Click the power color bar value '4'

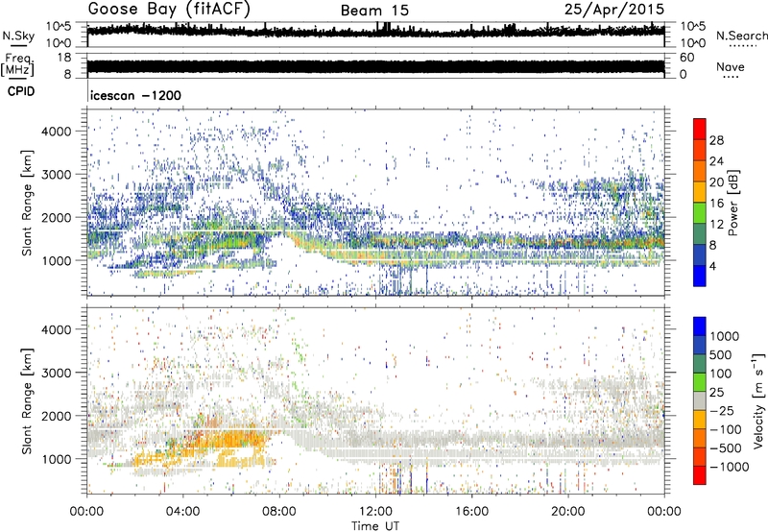pos(712,266)
